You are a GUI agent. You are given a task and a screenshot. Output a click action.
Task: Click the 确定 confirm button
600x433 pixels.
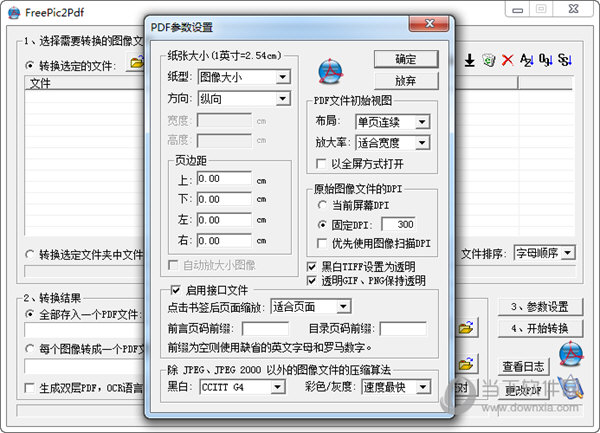click(406, 59)
